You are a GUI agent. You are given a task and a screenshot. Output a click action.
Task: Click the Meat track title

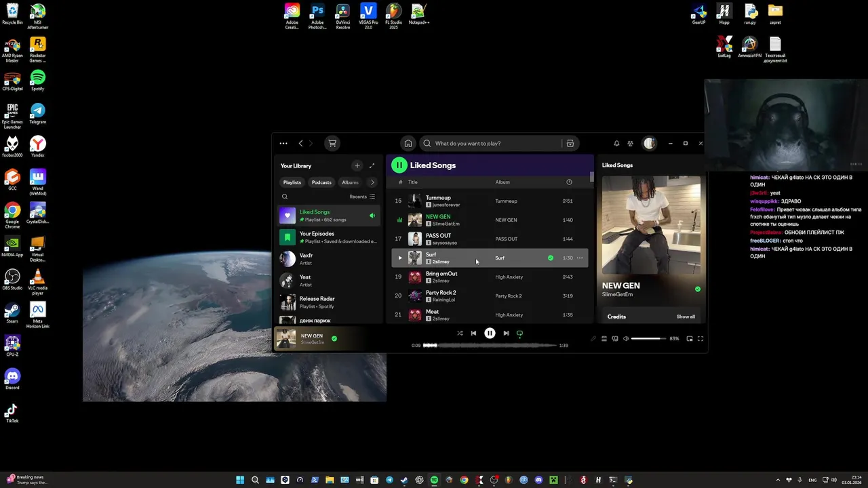click(x=432, y=312)
